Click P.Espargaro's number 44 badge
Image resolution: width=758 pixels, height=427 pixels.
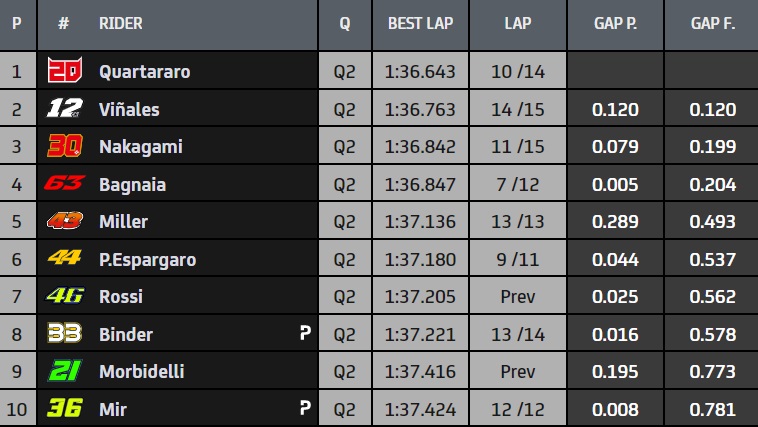tap(64, 259)
